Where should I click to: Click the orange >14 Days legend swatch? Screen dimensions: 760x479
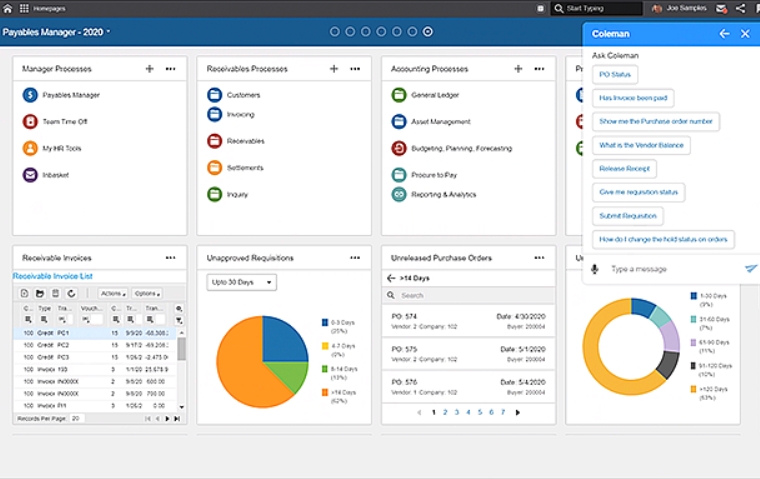[325, 392]
